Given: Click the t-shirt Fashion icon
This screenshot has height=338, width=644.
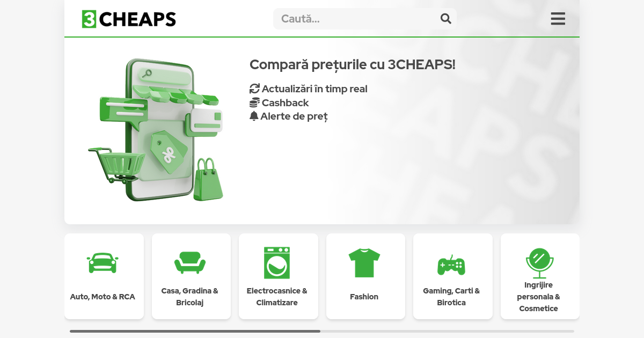Looking at the screenshot, I should [x=364, y=263].
